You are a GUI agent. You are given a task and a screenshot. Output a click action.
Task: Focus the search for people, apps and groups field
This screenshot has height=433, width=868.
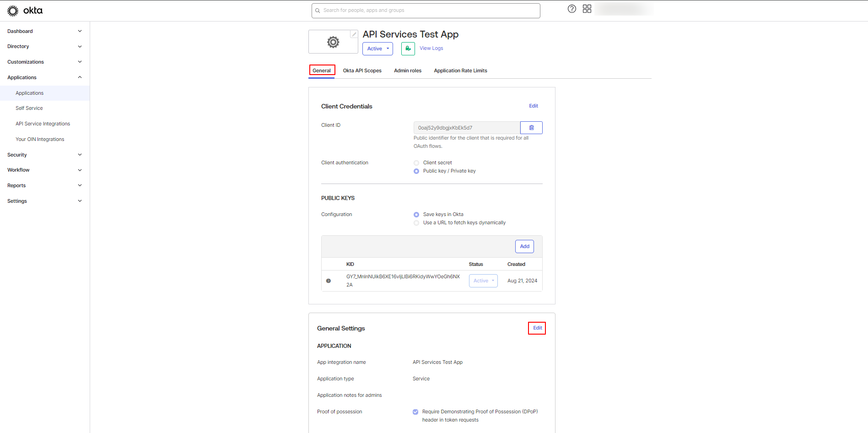(426, 11)
